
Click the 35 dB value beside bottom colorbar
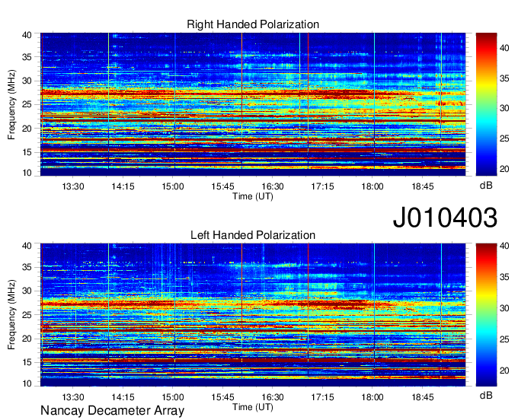[x=504, y=277]
